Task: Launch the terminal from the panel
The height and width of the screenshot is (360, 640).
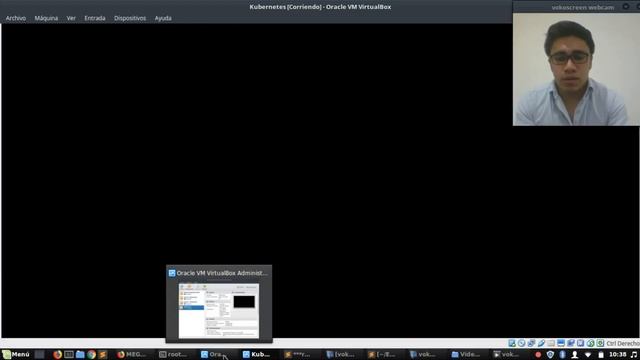Action: pos(69,354)
